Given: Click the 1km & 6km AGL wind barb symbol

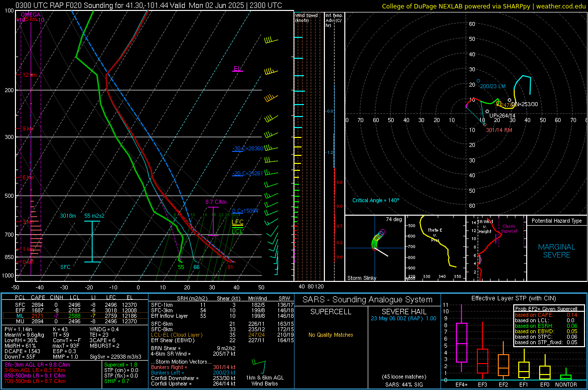Looking at the screenshot, I should coord(259,366).
